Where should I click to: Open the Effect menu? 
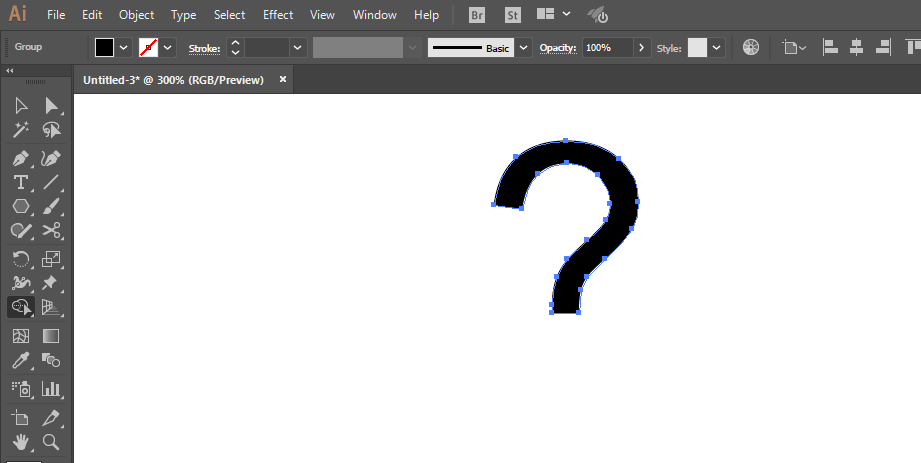pyautogui.click(x=278, y=15)
